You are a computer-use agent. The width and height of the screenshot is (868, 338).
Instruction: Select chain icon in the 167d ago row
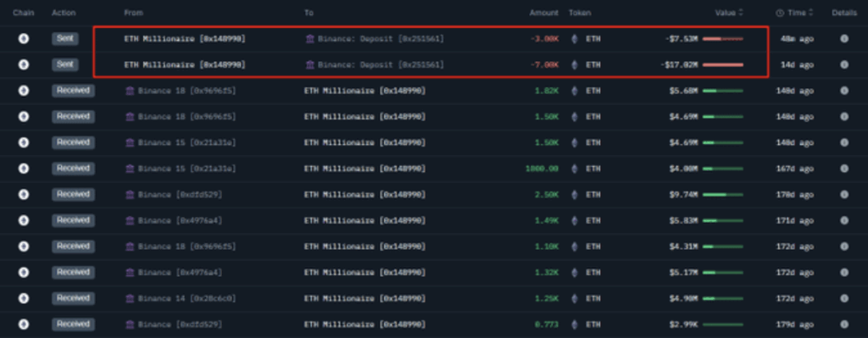pyautogui.click(x=23, y=169)
